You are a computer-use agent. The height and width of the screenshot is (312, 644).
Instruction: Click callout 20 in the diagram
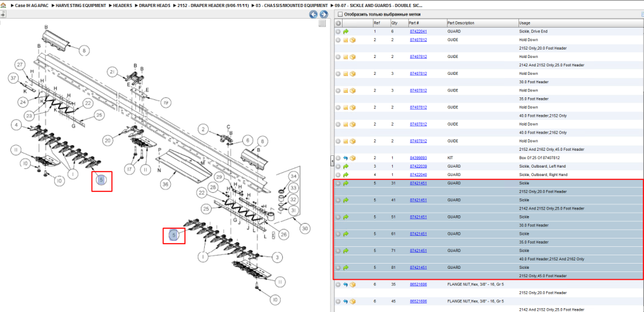pos(108,141)
